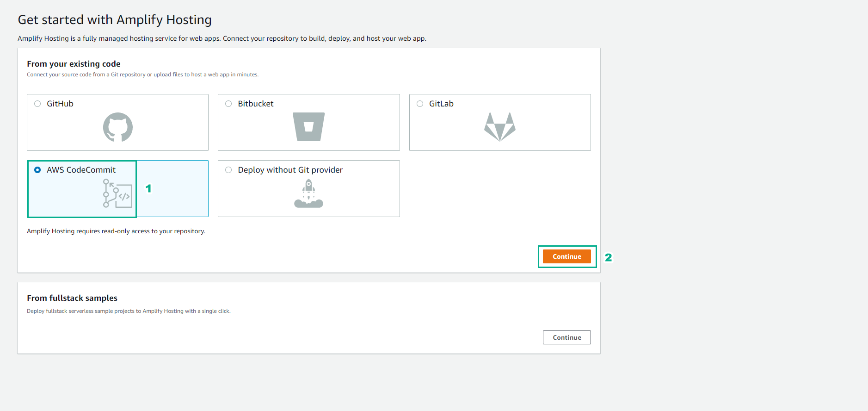Viewport: 868px width, 411px height.
Task: Select the AWS CodeCommit radio button
Action: pos(37,170)
